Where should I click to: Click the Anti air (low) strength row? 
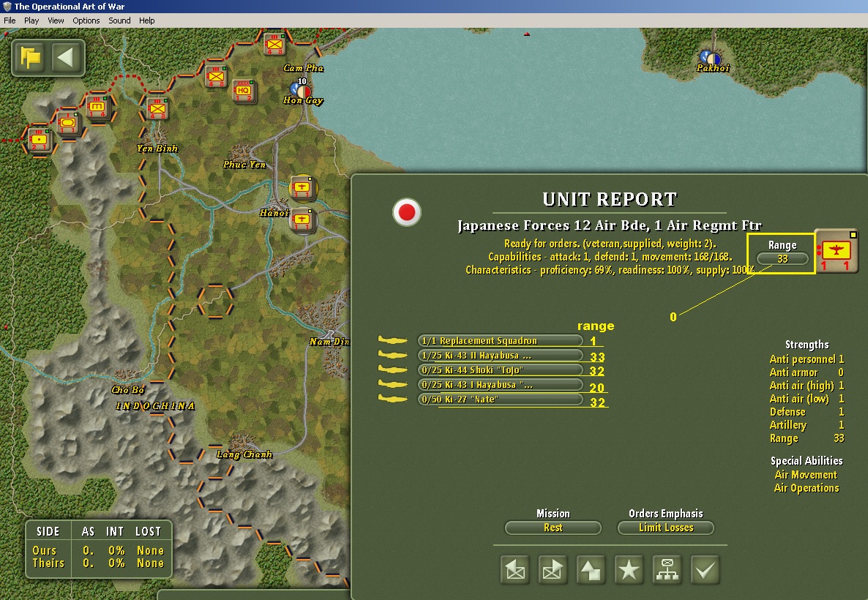tap(807, 399)
